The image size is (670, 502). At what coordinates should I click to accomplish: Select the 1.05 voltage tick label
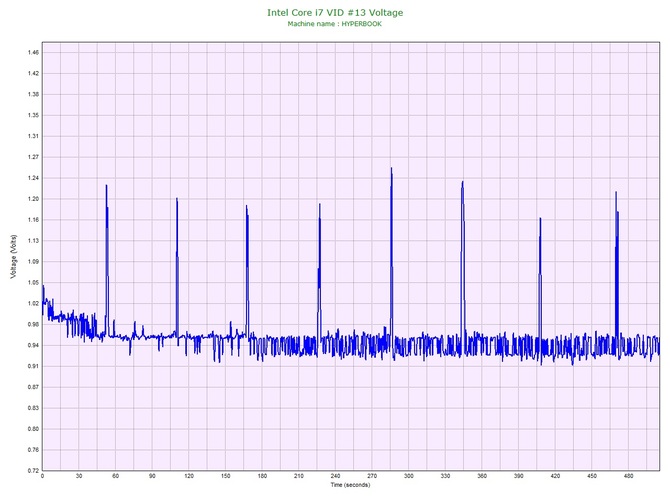coord(33,283)
